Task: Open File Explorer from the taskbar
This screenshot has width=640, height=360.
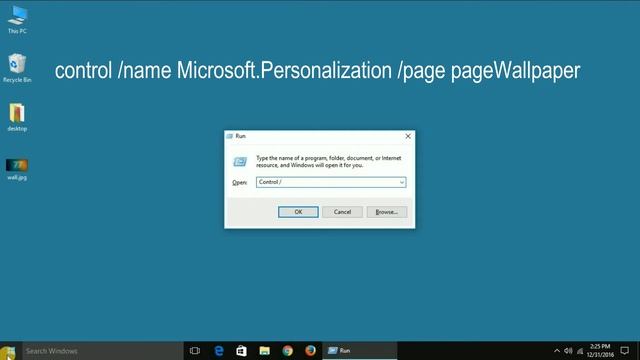Action: click(264, 351)
